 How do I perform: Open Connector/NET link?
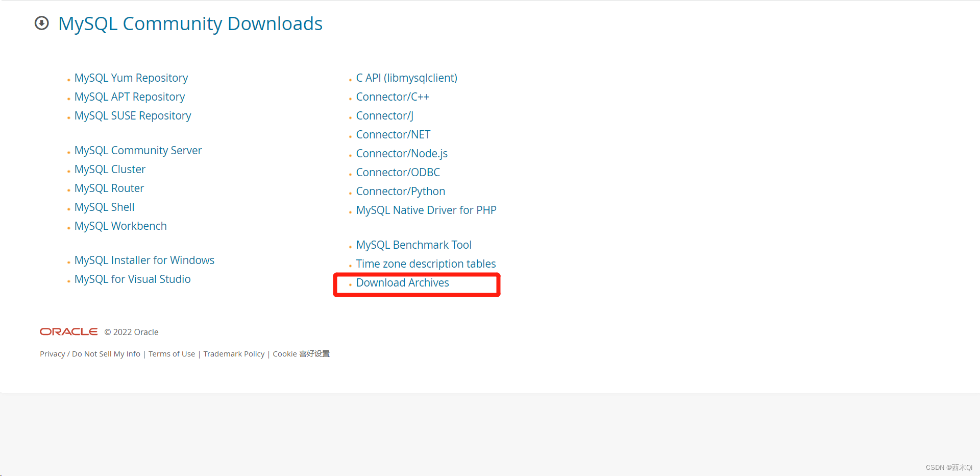coord(394,135)
